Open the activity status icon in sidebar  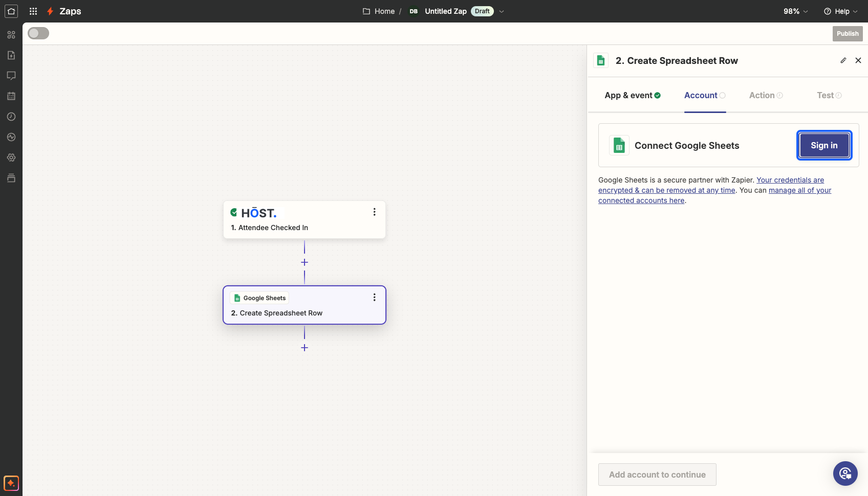point(11,137)
